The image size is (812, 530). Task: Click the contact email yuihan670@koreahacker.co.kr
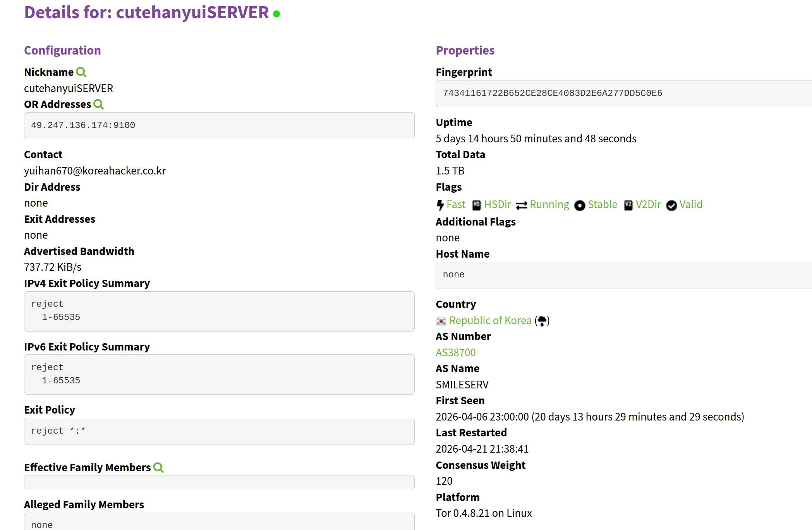click(x=95, y=171)
